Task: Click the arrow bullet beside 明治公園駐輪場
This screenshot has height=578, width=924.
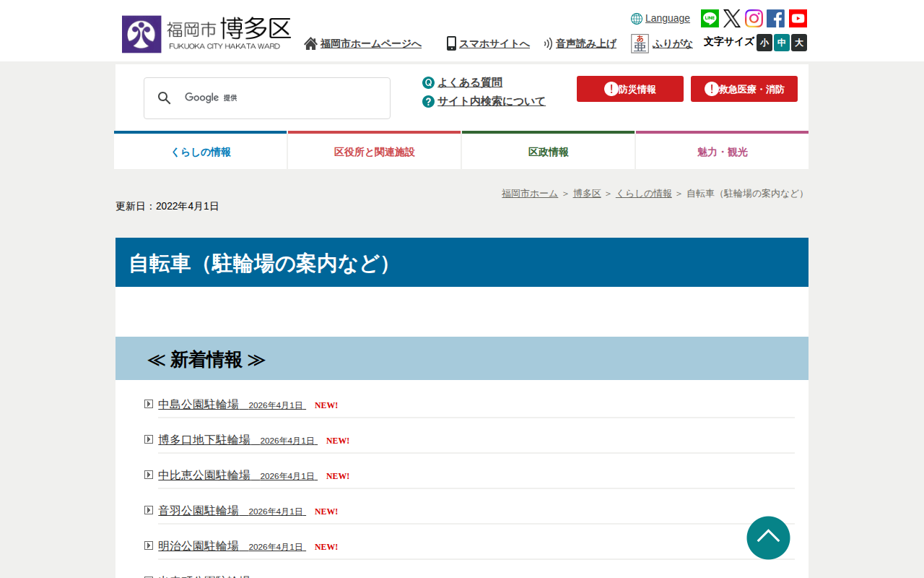Action: (149, 545)
